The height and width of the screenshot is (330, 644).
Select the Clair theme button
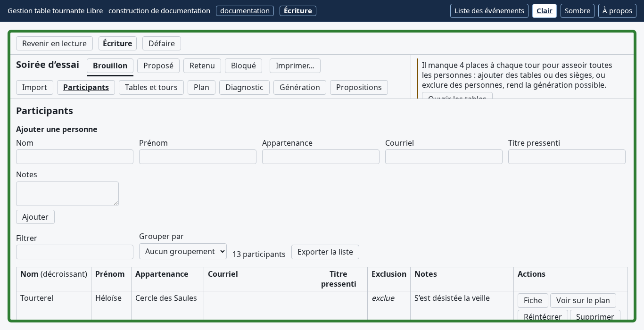pos(545,11)
